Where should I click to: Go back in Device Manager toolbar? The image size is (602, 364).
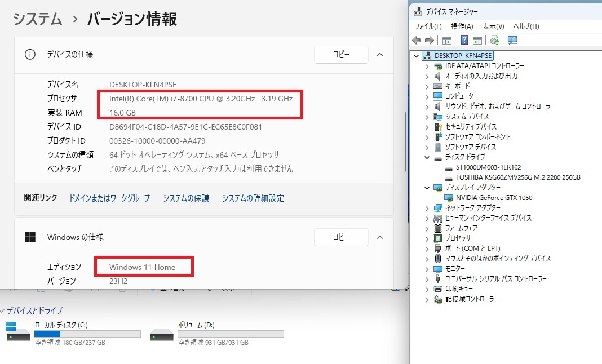pos(417,41)
